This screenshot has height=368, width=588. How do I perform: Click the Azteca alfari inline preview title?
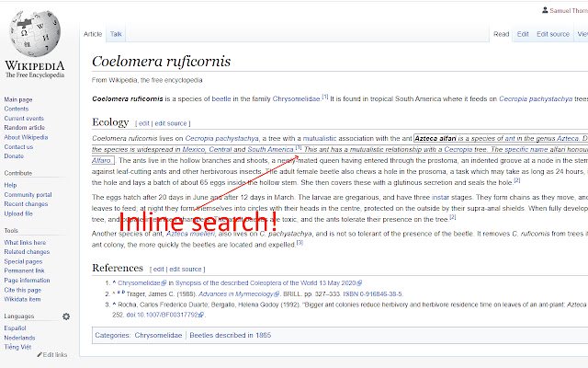click(435, 139)
